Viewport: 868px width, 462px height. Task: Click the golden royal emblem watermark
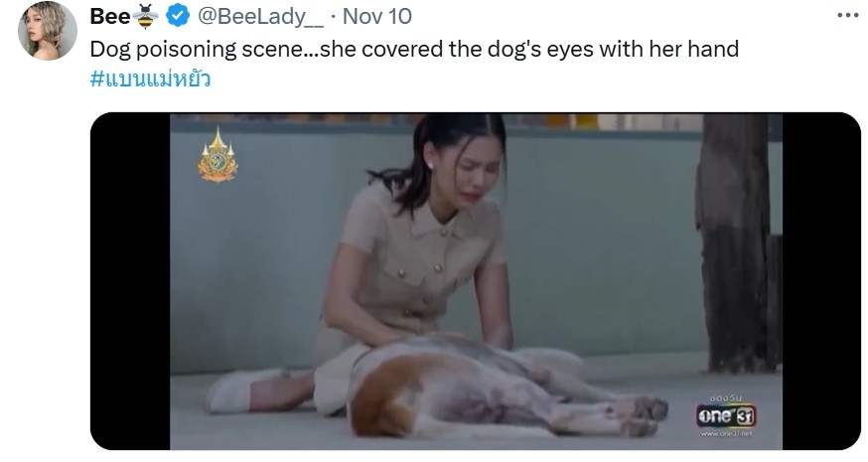click(x=217, y=155)
